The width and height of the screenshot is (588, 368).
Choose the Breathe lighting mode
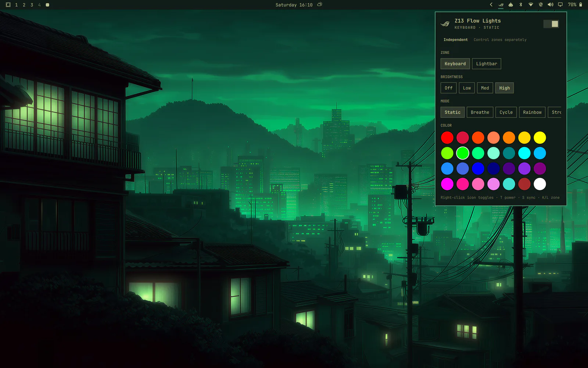[480, 112]
